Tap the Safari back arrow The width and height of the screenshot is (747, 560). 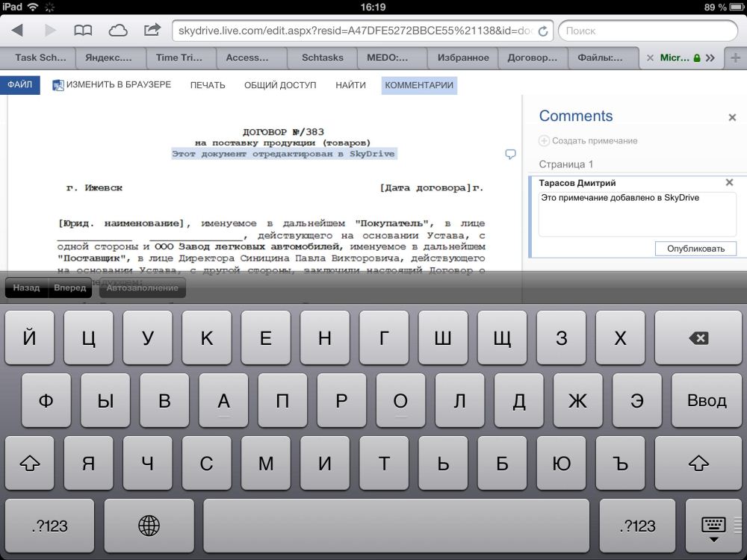(17, 31)
